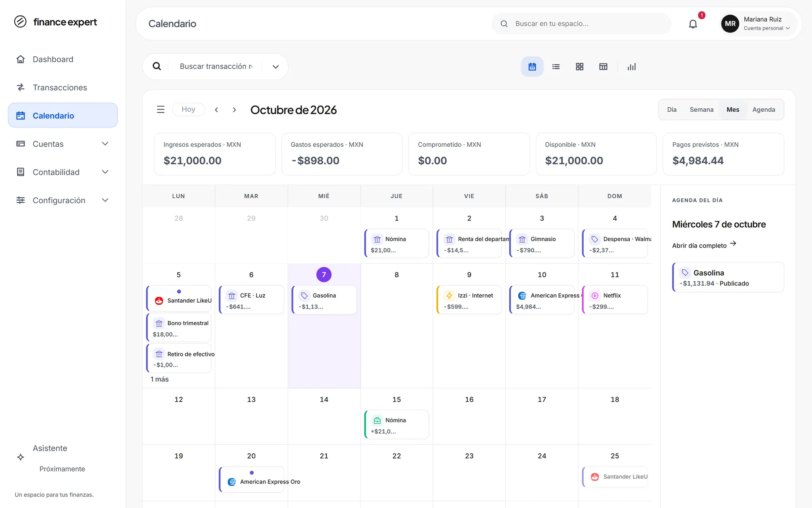
Task: Click the Pagos previstos card
Action: tap(723, 154)
